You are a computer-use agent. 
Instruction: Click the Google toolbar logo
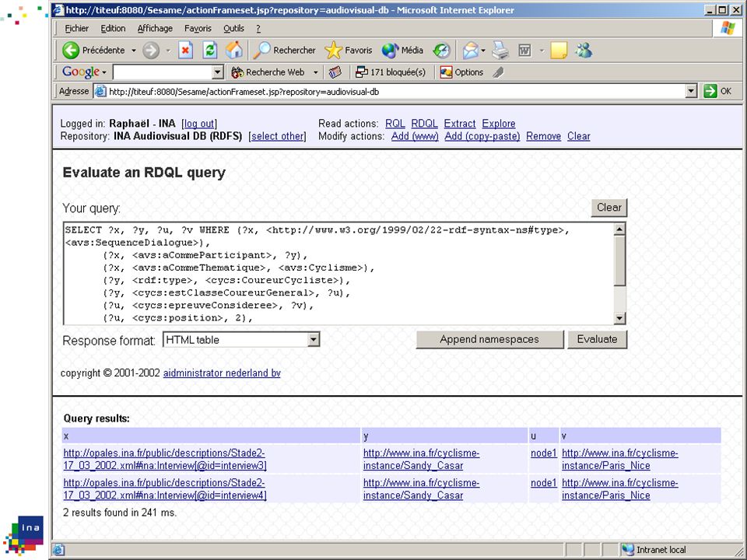click(x=81, y=72)
